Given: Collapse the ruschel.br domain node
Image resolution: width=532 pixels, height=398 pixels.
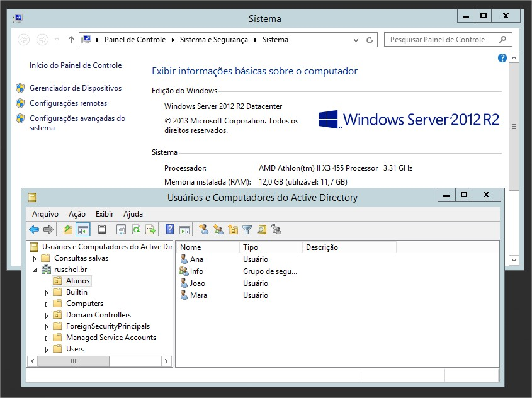Looking at the screenshot, I should pyautogui.click(x=35, y=270).
